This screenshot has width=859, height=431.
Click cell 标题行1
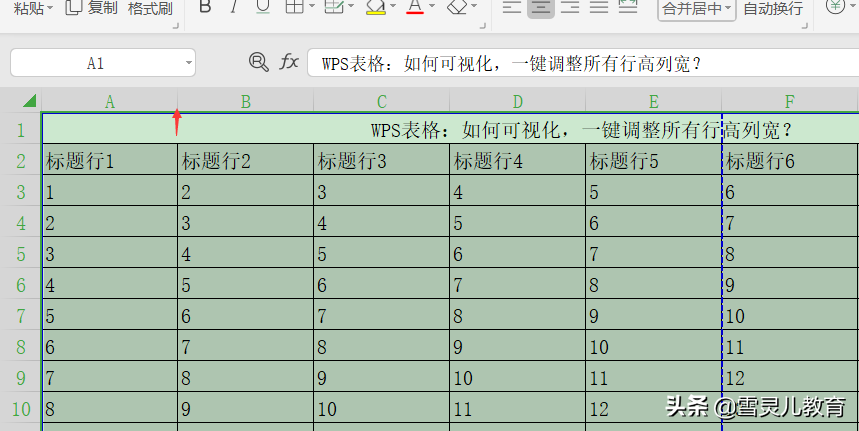[110, 160]
